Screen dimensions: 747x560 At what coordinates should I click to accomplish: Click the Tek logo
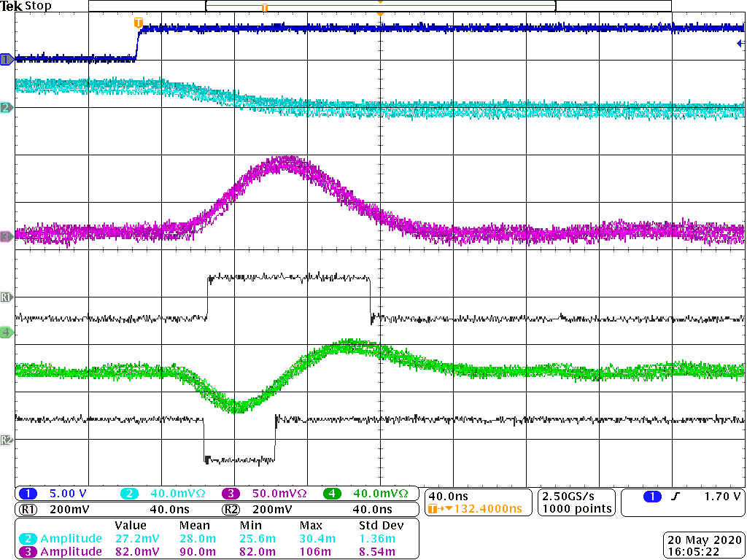click(11, 7)
